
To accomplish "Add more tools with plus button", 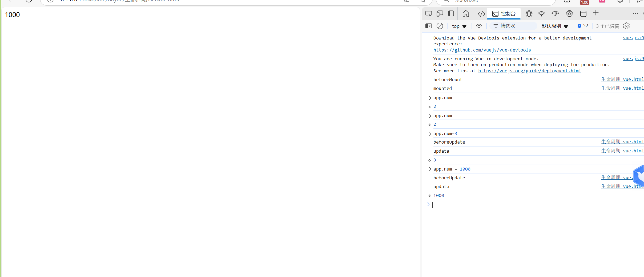I will coord(596,13).
